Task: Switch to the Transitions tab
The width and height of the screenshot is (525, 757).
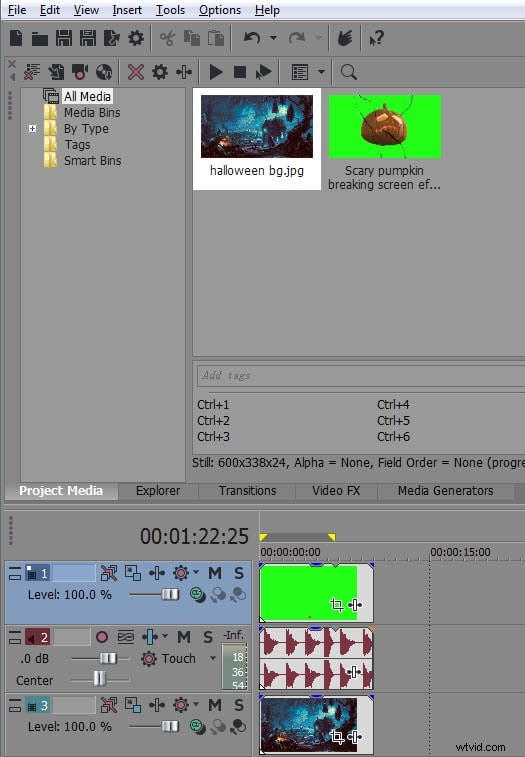Action: click(x=247, y=491)
